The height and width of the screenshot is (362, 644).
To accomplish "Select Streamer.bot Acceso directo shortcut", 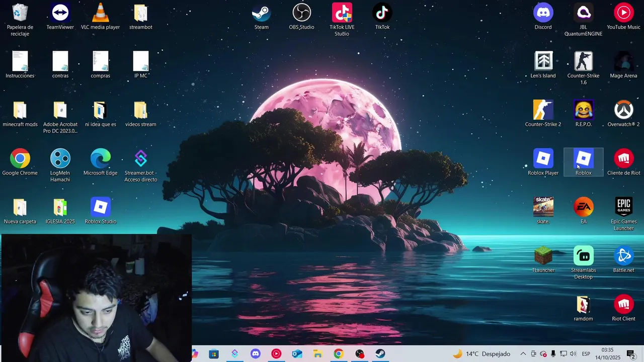I will (x=141, y=166).
